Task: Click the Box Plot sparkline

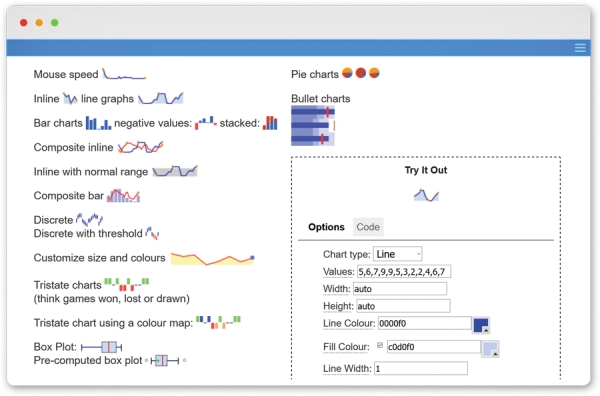Action: pos(101,347)
